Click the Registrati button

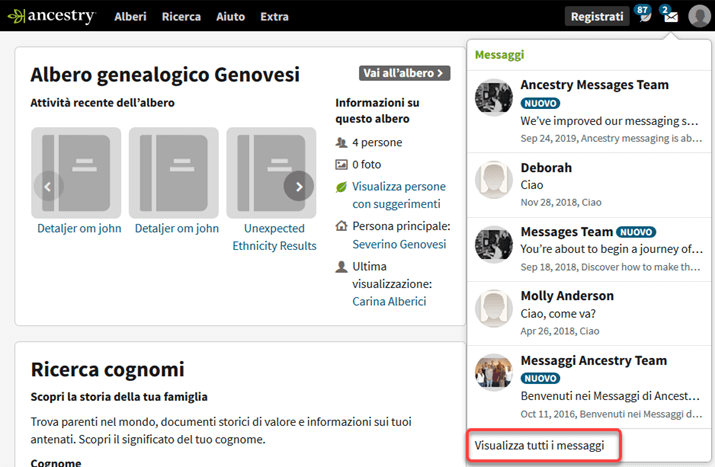tap(597, 16)
